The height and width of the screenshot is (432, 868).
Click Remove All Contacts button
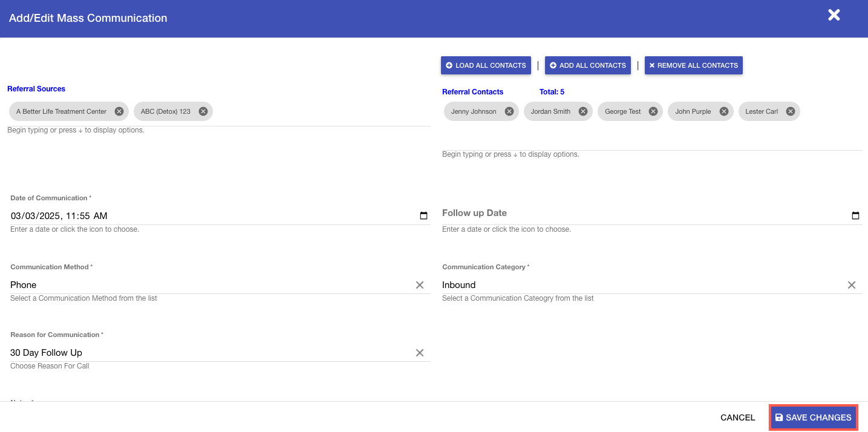(693, 65)
